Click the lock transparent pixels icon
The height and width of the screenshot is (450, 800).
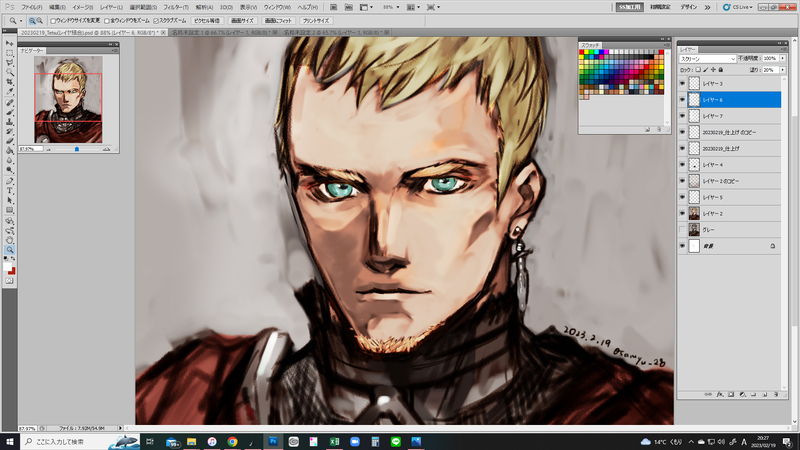point(698,70)
